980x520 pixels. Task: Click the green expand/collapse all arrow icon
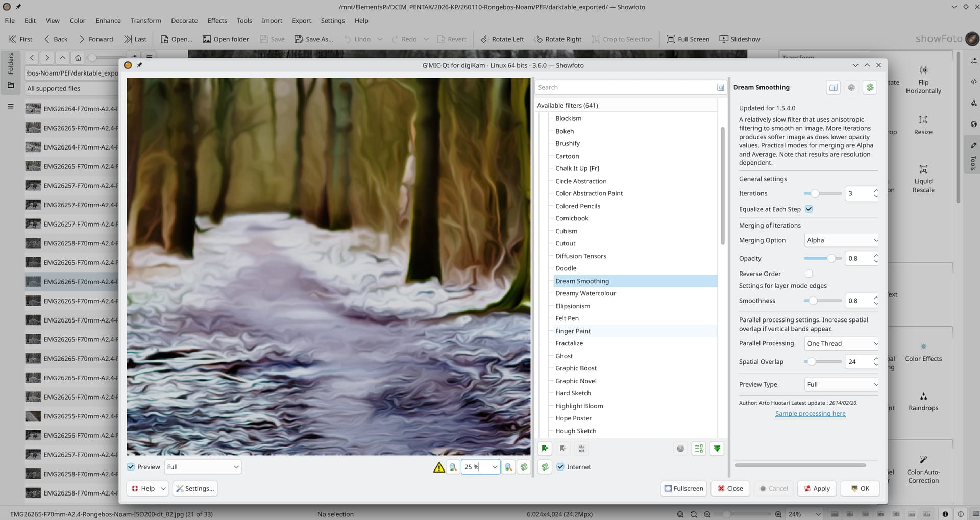click(x=717, y=449)
